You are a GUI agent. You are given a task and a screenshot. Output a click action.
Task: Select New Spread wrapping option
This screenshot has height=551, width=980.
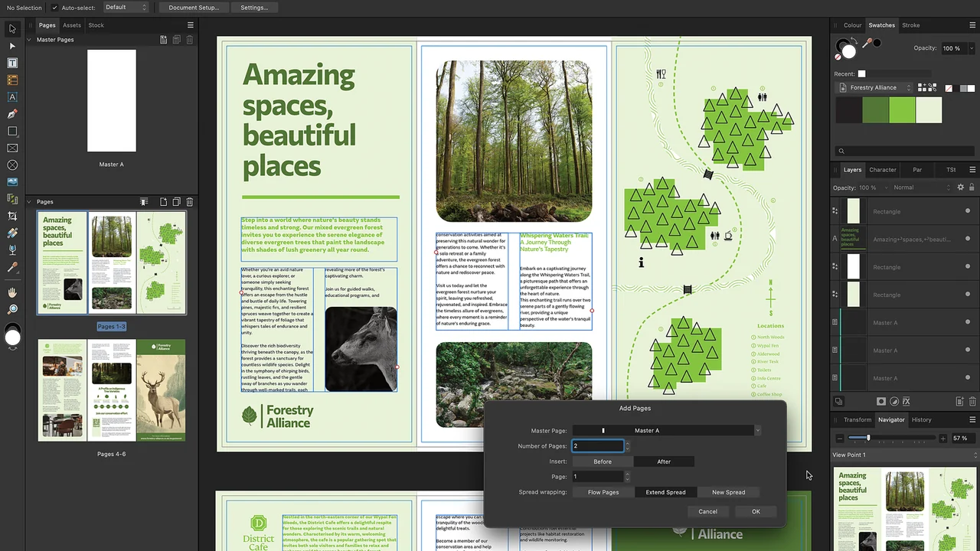coord(728,492)
